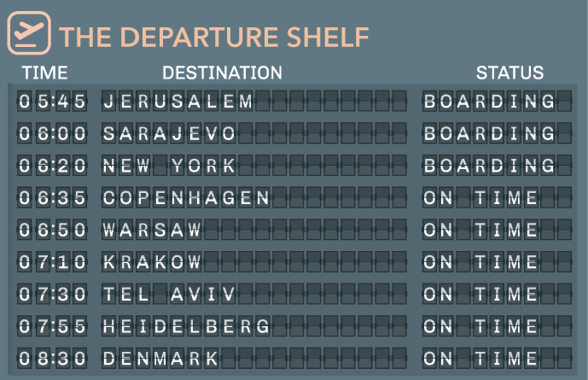Click The Departure Shelf title
Image resolution: width=588 pixels, height=380 pixels.
coord(213,37)
